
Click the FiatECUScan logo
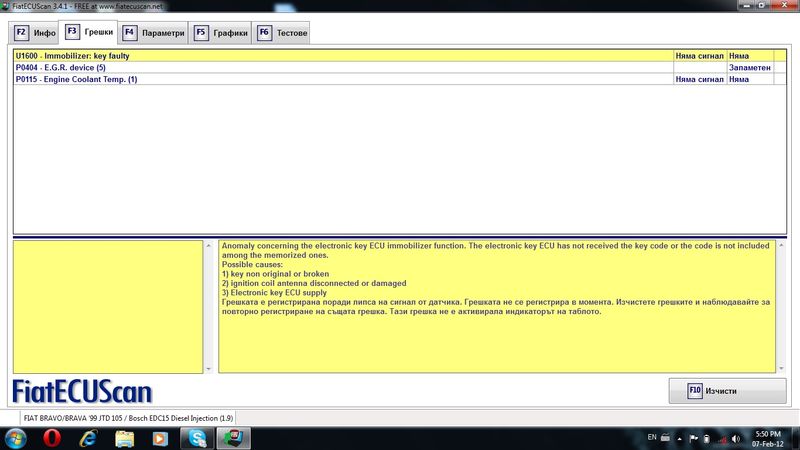(x=82, y=392)
